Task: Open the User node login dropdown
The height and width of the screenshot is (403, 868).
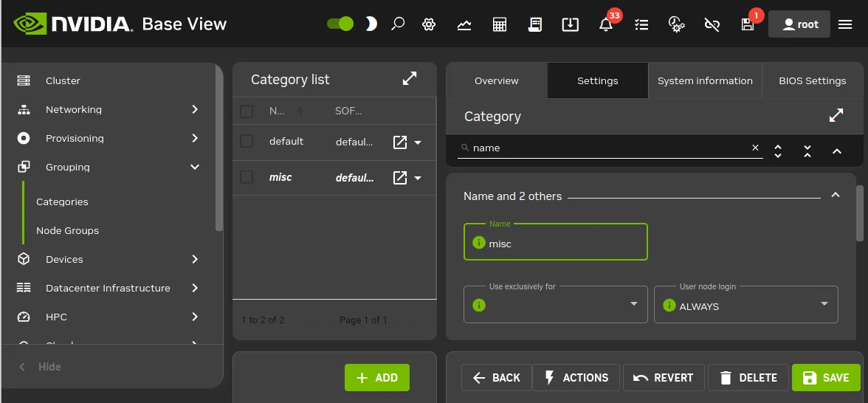Action: 745,304
